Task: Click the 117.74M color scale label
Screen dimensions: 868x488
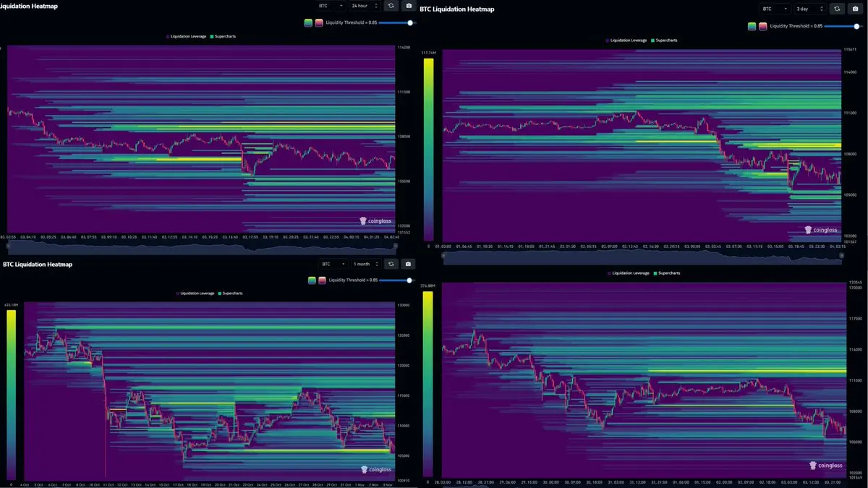Action: [x=428, y=53]
